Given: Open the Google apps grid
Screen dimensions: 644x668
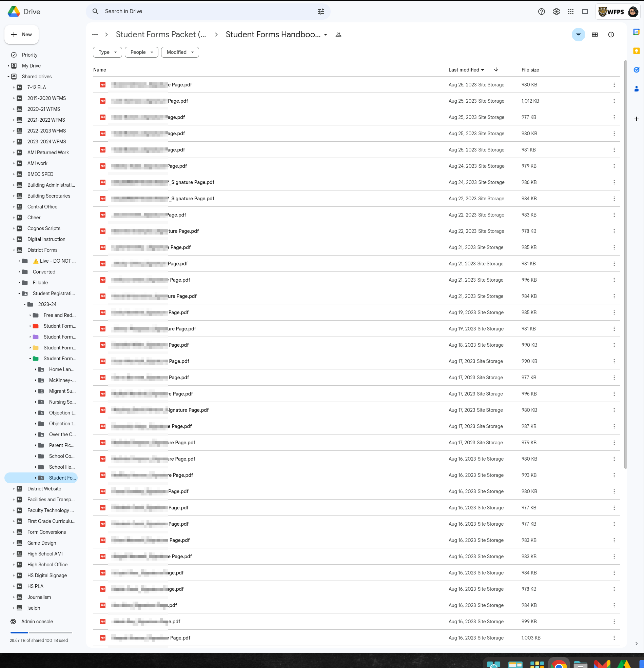Looking at the screenshot, I should 571,12.
